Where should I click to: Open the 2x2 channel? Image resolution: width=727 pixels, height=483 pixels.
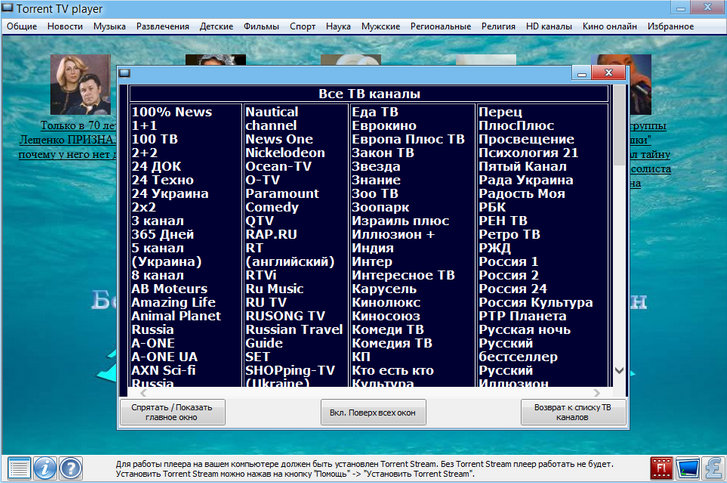[144, 207]
